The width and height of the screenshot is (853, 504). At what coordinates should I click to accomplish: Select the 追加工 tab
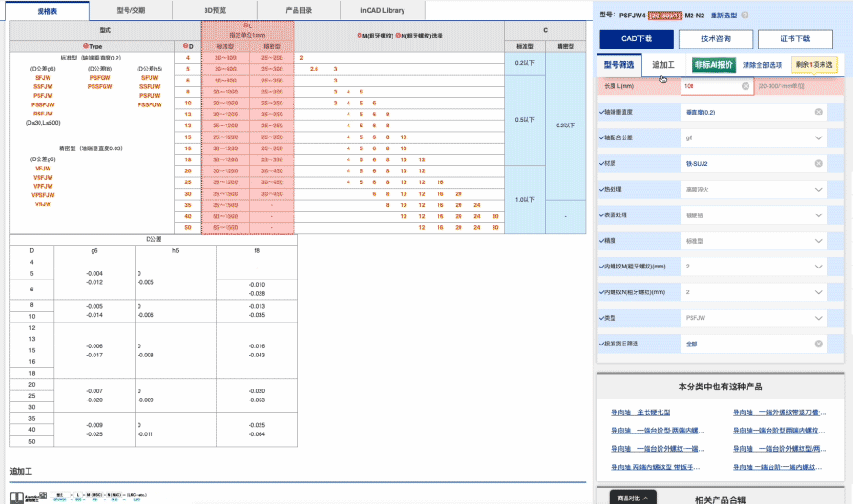click(x=663, y=65)
